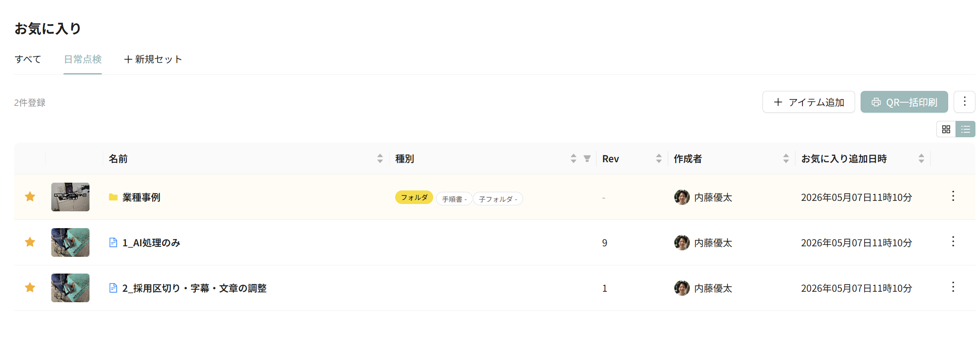Viewport: 980px width, 349px height.
Task: Click the アイテム追加 button
Action: point(808,102)
